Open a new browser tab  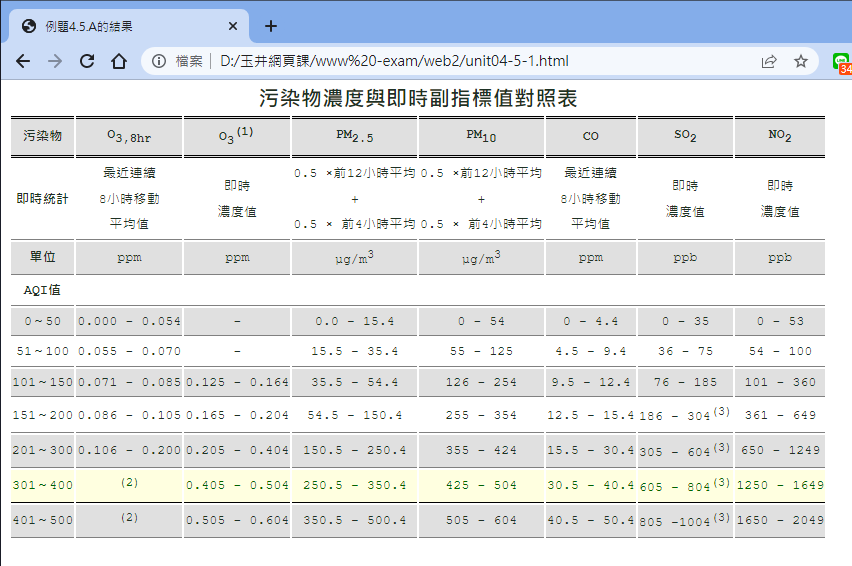271,26
